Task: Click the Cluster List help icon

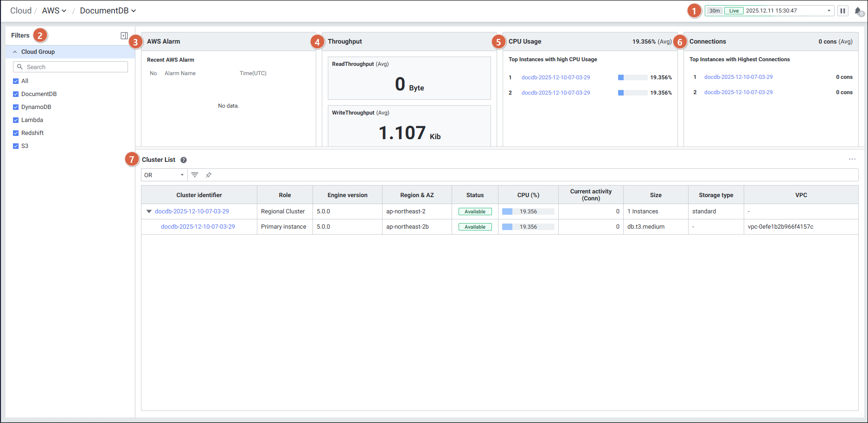Action: pos(184,160)
